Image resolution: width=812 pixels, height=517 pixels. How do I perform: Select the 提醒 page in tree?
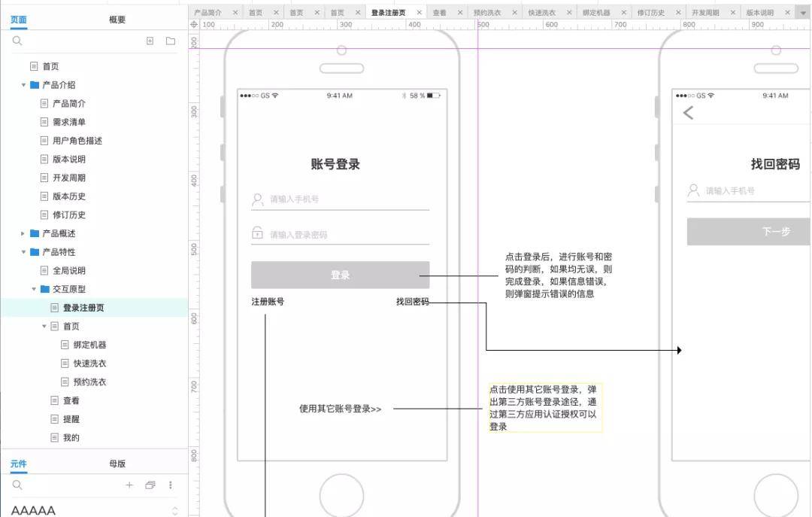71,419
